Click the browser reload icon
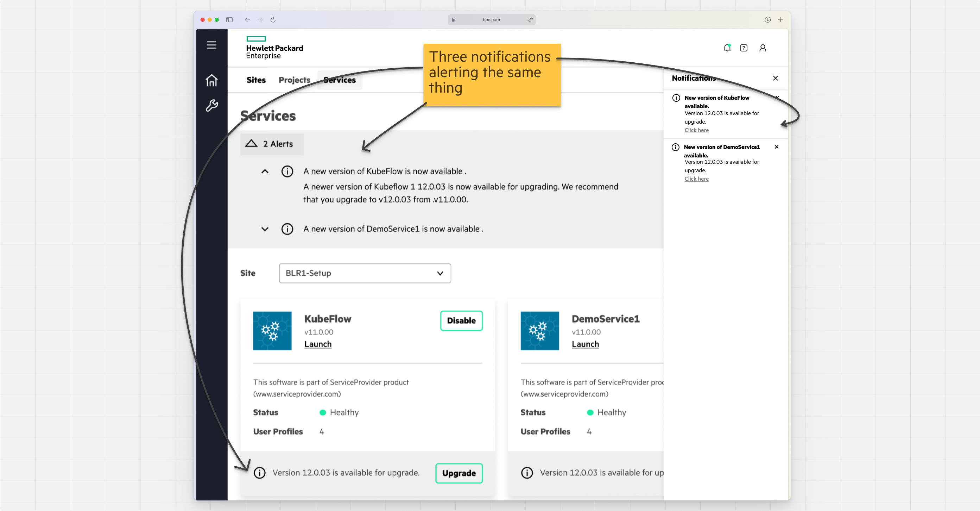The width and height of the screenshot is (980, 511). pyautogui.click(x=273, y=20)
